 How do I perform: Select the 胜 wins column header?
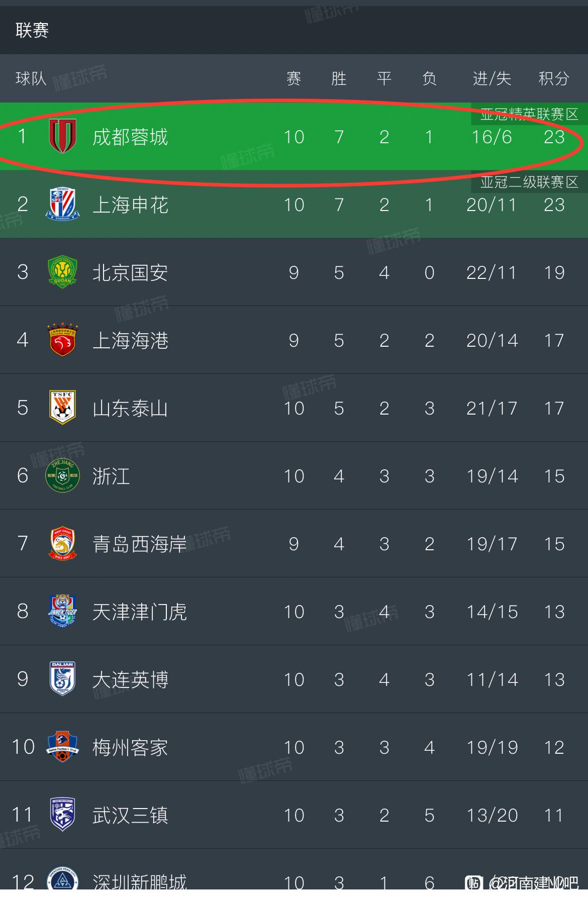[339, 78]
